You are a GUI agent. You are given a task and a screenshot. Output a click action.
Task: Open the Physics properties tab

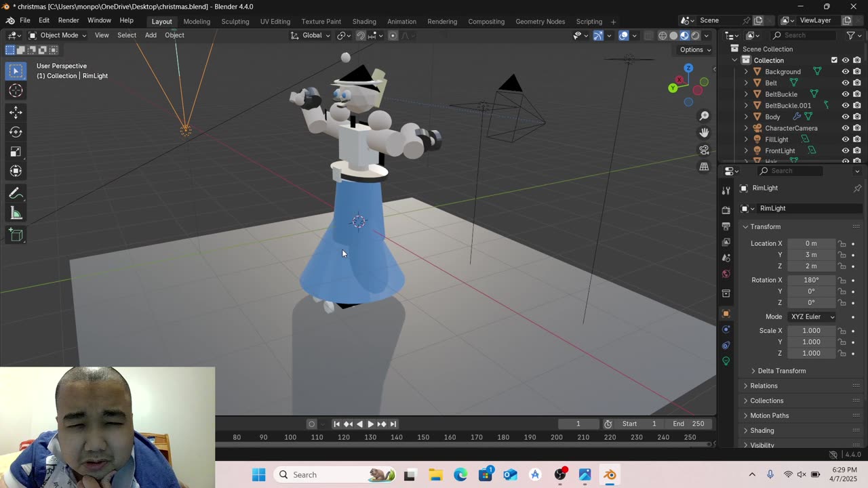tap(726, 329)
